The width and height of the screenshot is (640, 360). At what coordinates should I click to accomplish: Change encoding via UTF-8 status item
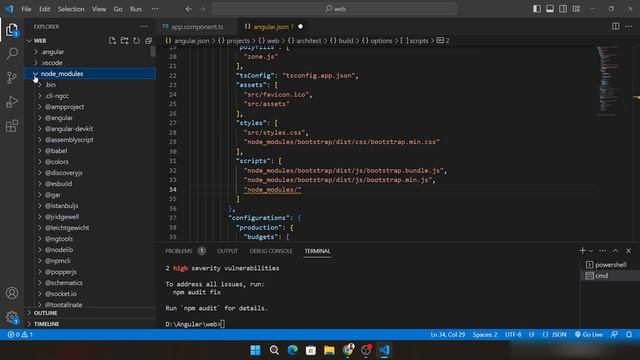513,335
